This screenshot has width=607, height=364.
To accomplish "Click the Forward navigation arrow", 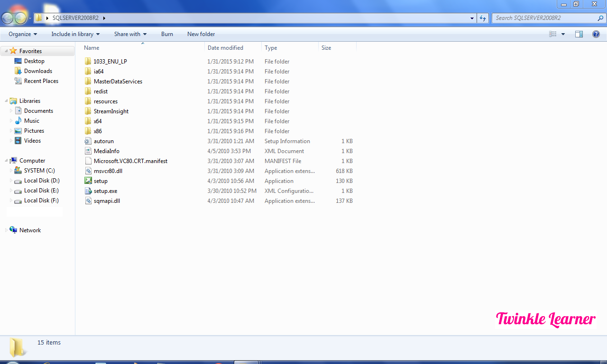I will coord(20,18).
